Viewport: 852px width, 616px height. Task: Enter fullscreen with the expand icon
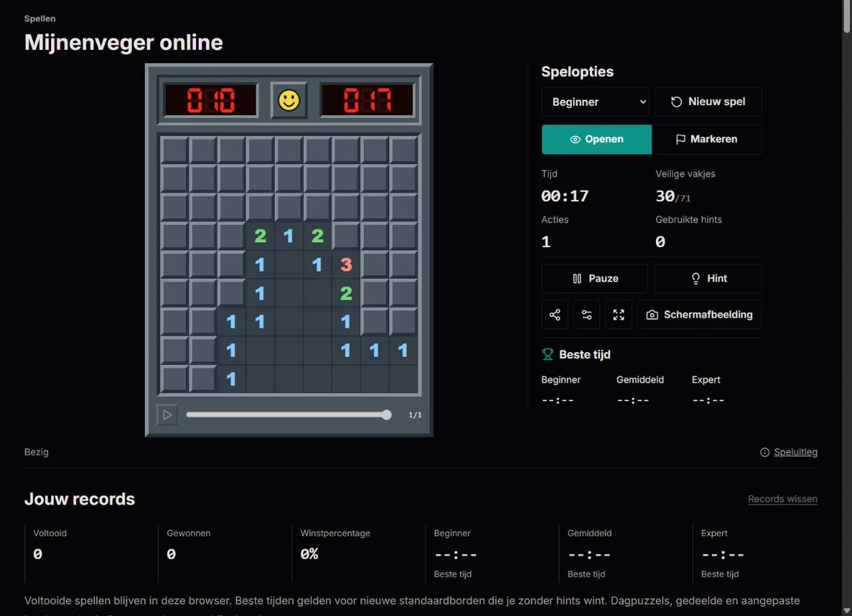618,314
